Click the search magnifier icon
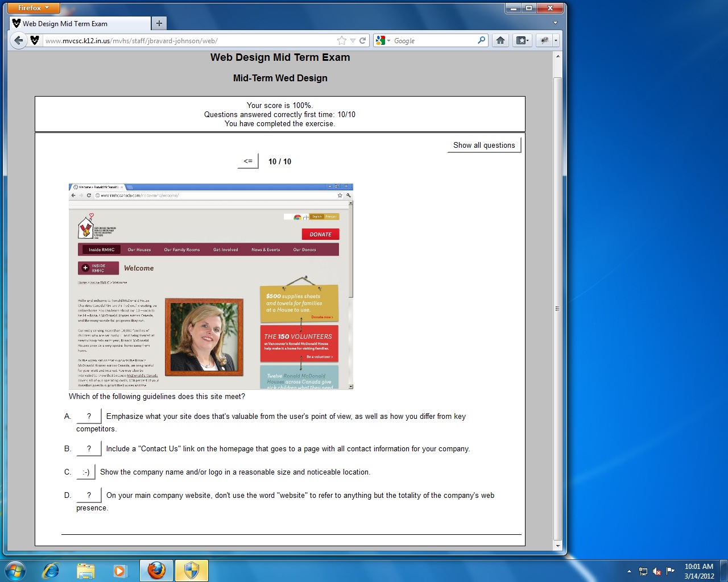This screenshot has width=728, height=582. pos(481,40)
